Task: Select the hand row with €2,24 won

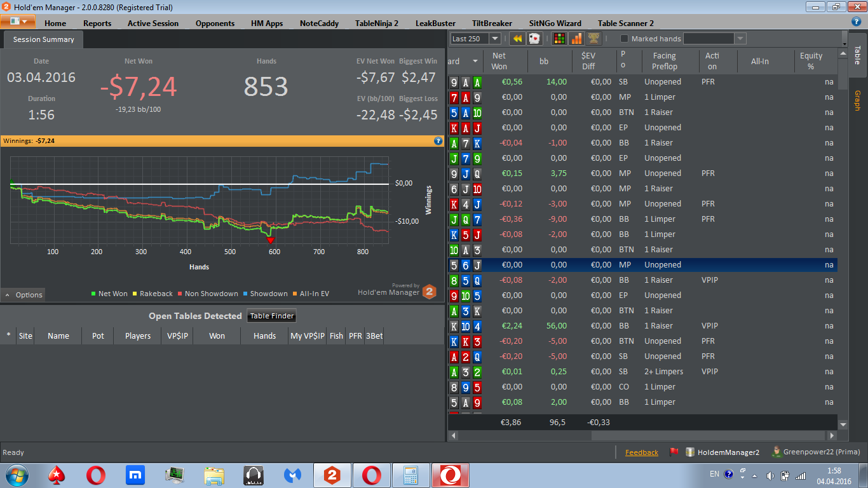Action: pos(642,326)
